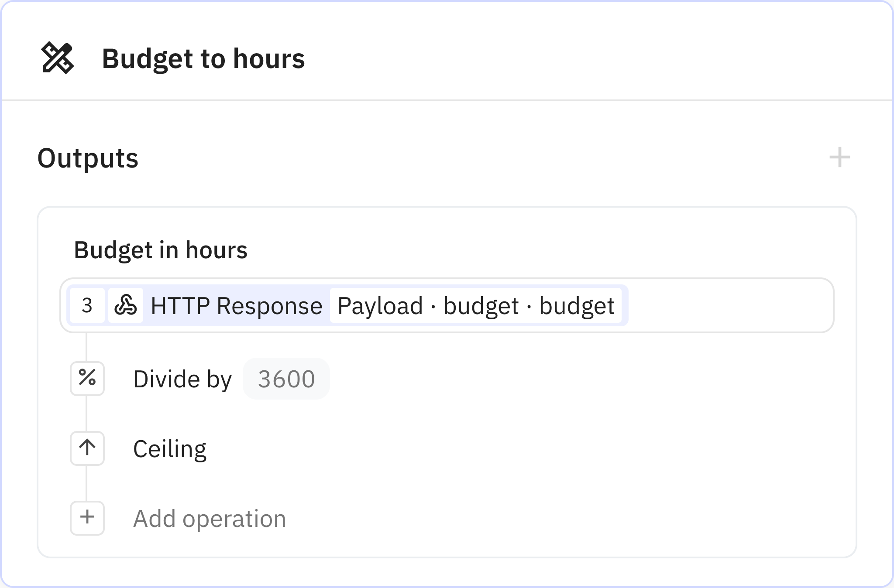The height and width of the screenshot is (588, 894).
Task: Click the step number badge showing 3
Action: pos(87,306)
